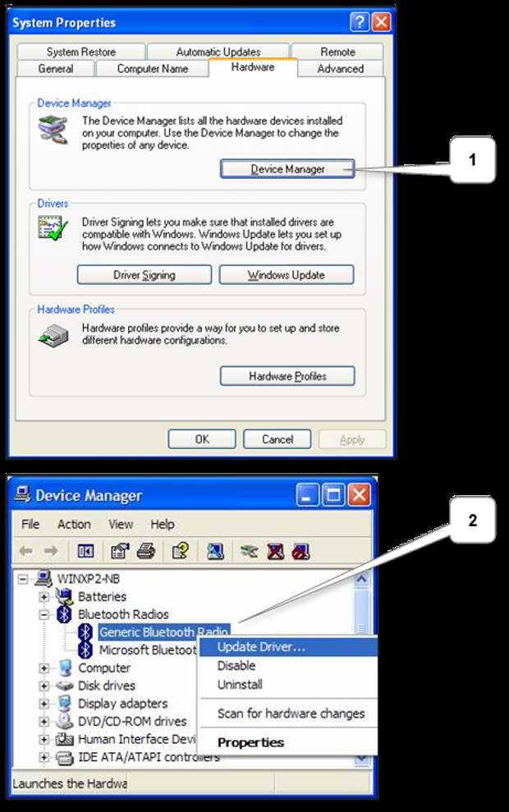The height and width of the screenshot is (812, 509).
Task: Expand the DVD/CD-ROM drives node
Action: pos(44,722)
